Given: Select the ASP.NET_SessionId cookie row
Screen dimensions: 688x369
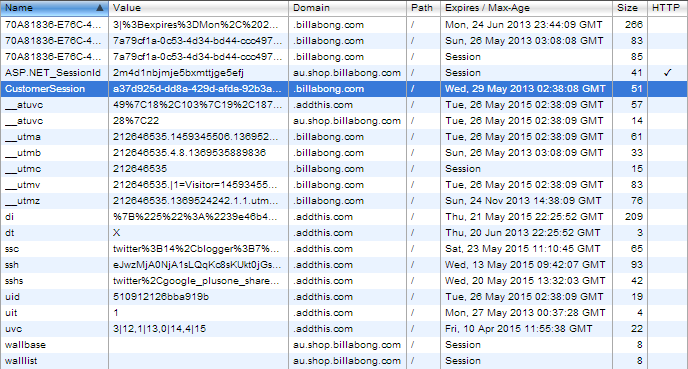Looking at the screenshot, I should (344, 73).
